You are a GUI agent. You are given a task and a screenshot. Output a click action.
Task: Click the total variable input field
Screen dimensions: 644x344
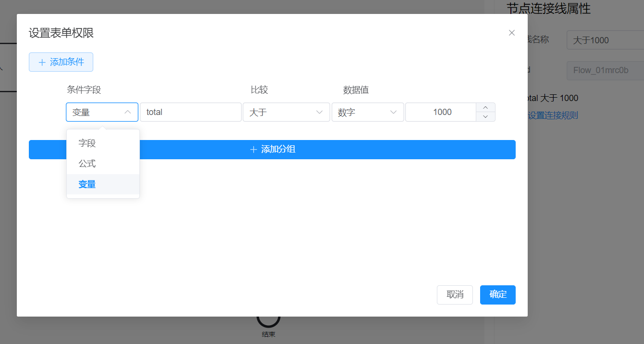(190, 112)
